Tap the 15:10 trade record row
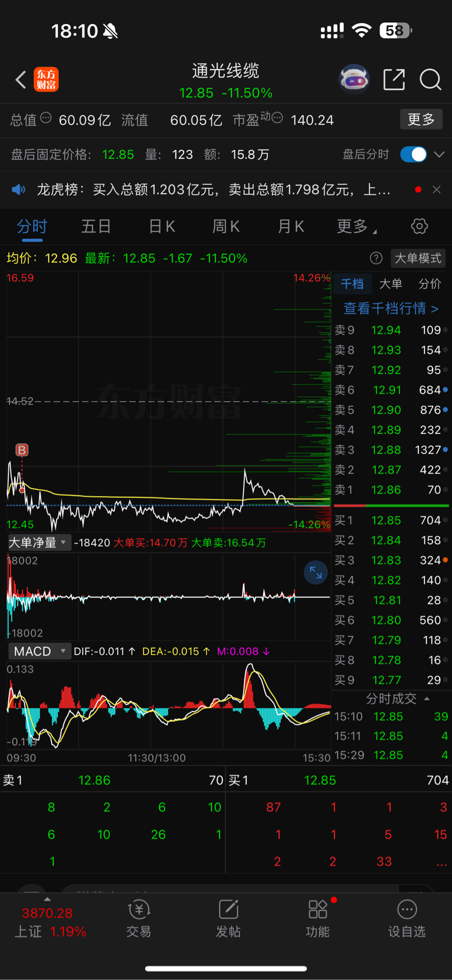 click(391, 716)
